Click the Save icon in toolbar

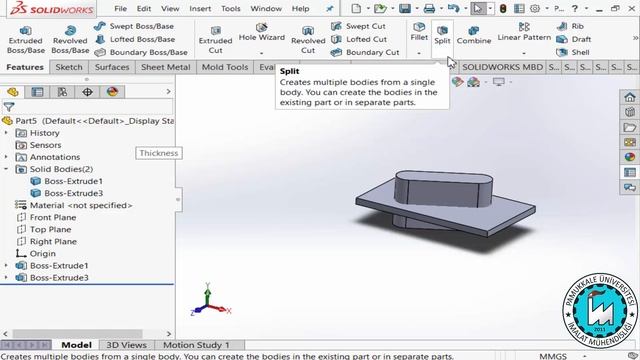coord(404,8)
